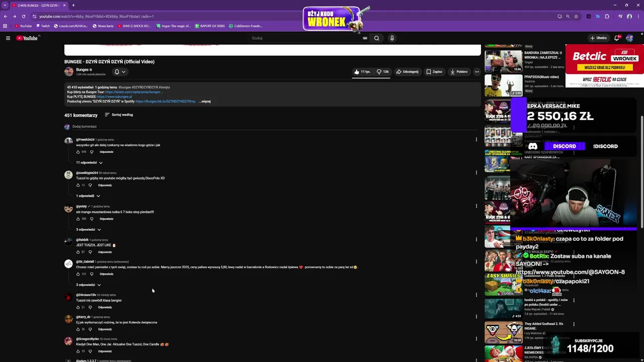Open options for hoshii x polski video
The image size is (644, 362).
point(574,301)
